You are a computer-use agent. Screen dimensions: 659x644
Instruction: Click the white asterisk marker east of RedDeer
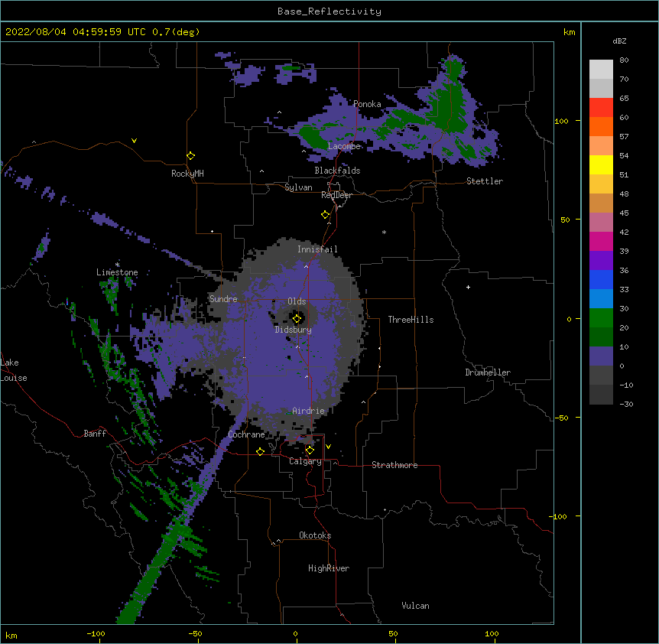(x=384, y=233)
